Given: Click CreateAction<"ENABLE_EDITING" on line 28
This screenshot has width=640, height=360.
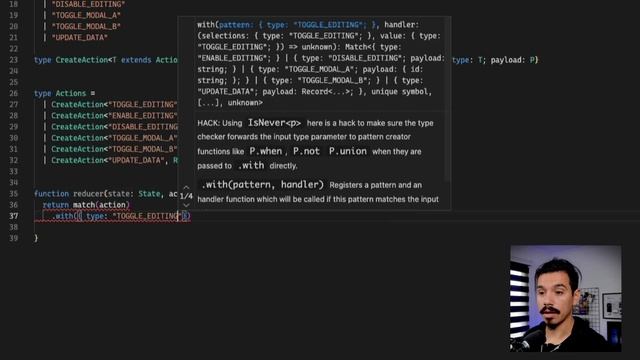Looking at the screenshot, I should (114, 116).
